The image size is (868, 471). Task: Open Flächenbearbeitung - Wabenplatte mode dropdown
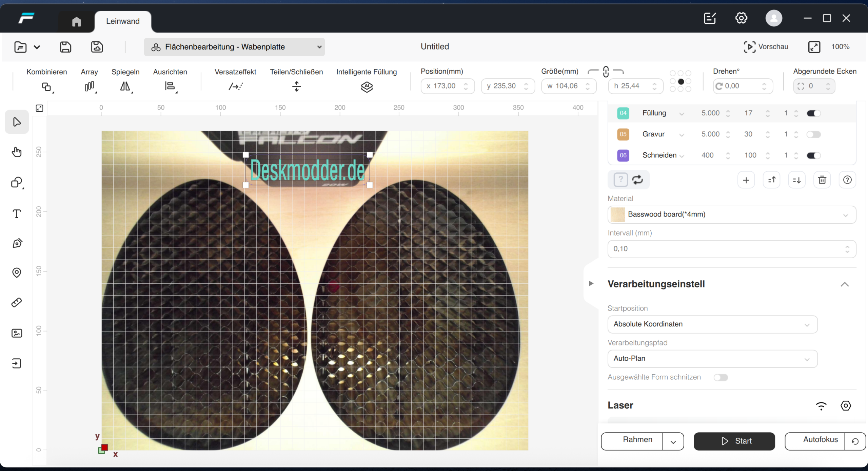[234, 47]
